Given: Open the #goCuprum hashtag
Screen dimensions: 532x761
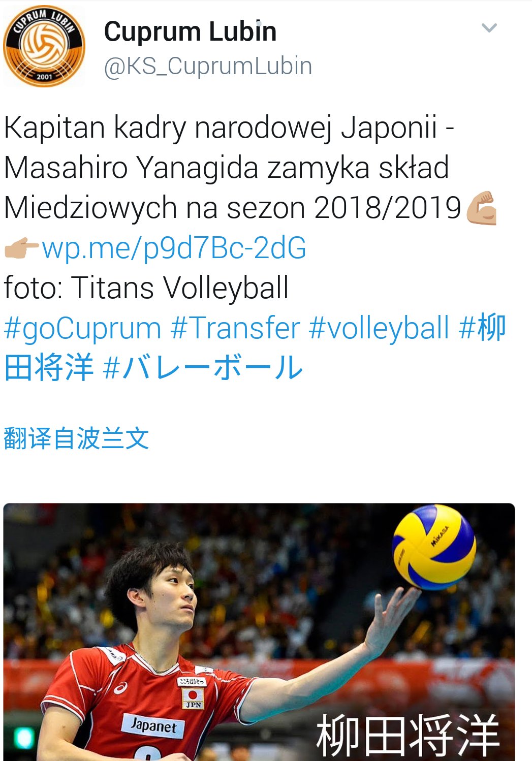Looking at the screenshot, I should (83, 328).
